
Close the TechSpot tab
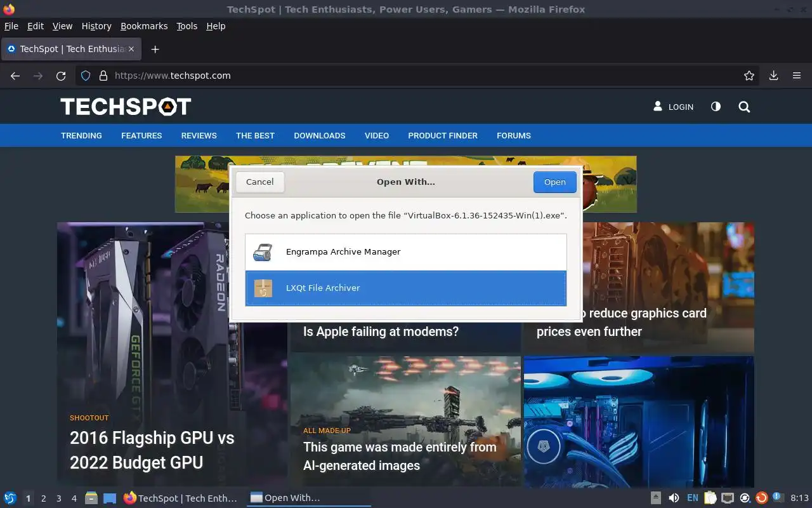pyautogui.click(x=131, y=49)
